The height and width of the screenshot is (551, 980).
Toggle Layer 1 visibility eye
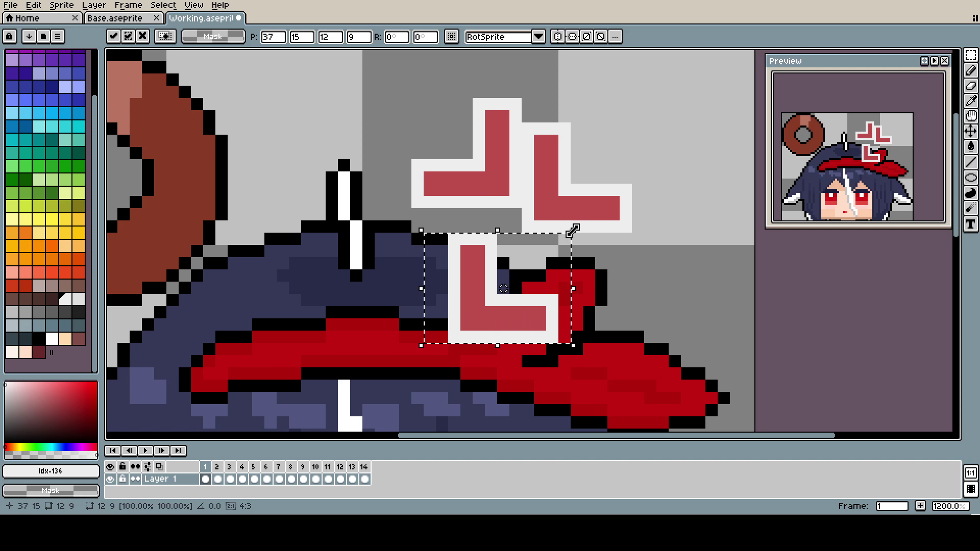pos(110,479)
